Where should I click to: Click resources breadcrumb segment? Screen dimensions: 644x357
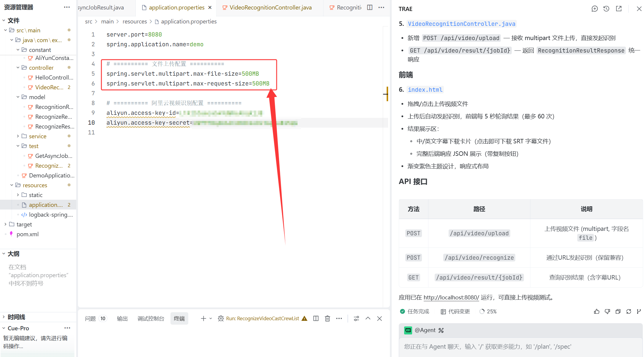[135, 21]
